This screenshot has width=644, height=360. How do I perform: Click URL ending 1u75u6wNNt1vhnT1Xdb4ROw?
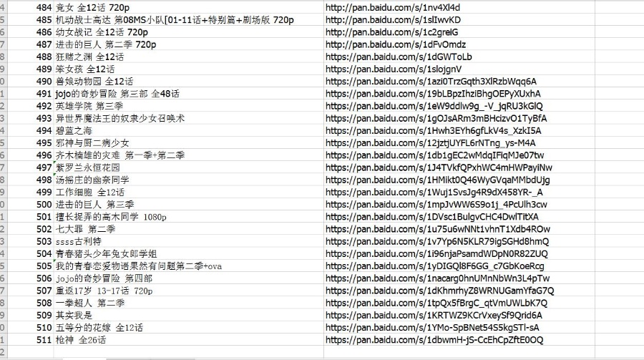(x=438, y=229)
